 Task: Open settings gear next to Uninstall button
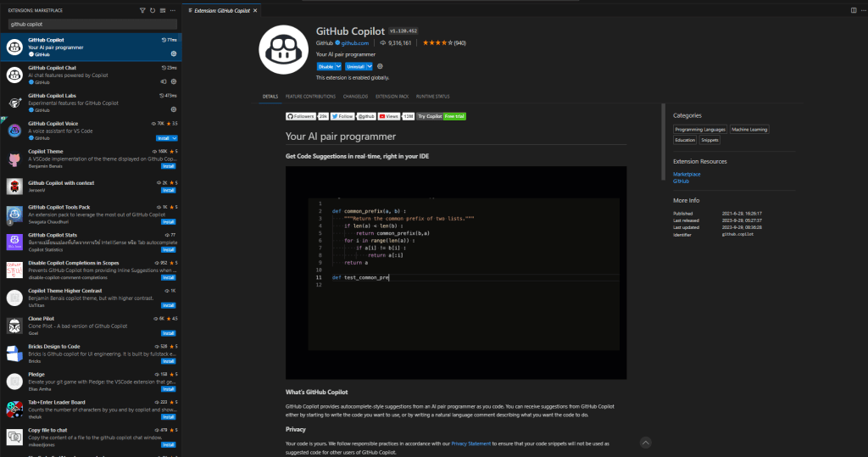tap(380, 66)
